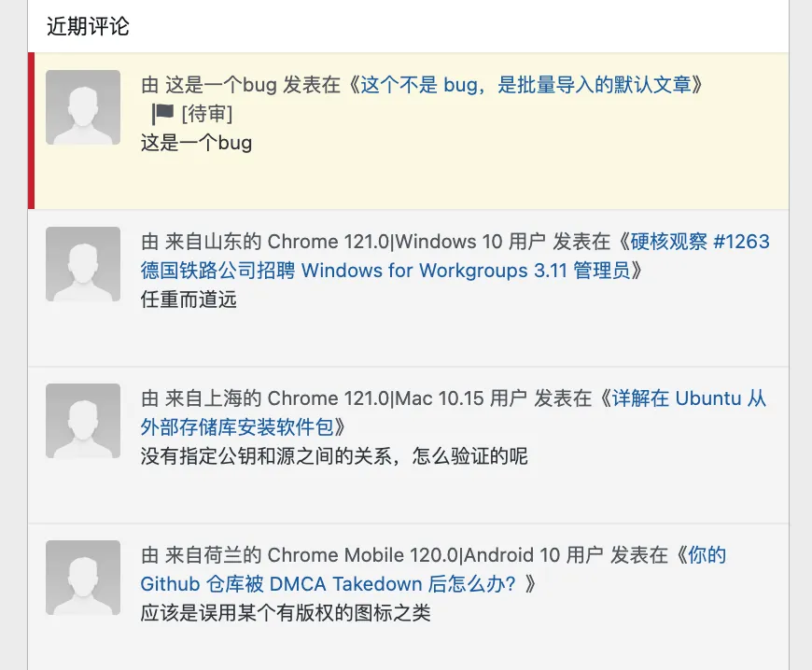Click the avatar of the pending bug comment
The height and width of the screenshot is (670, 812).
pos(83,107)
